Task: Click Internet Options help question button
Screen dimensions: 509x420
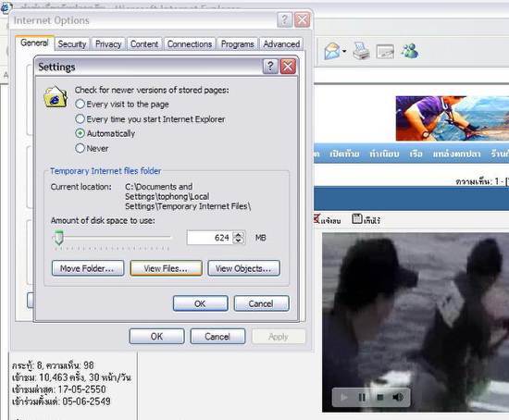Action: pos(285,20)
